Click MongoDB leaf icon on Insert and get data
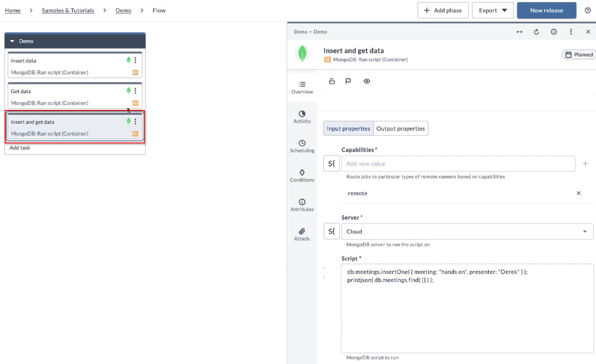Viewport: 596px width, 364px height. click(128, 121)
